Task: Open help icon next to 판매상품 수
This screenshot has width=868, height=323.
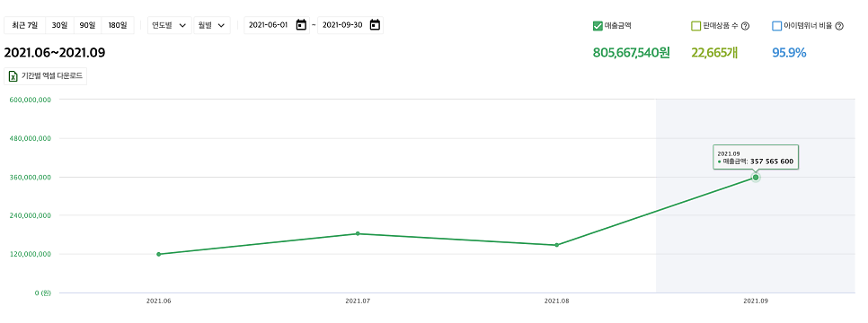Action: click(745, 26)
